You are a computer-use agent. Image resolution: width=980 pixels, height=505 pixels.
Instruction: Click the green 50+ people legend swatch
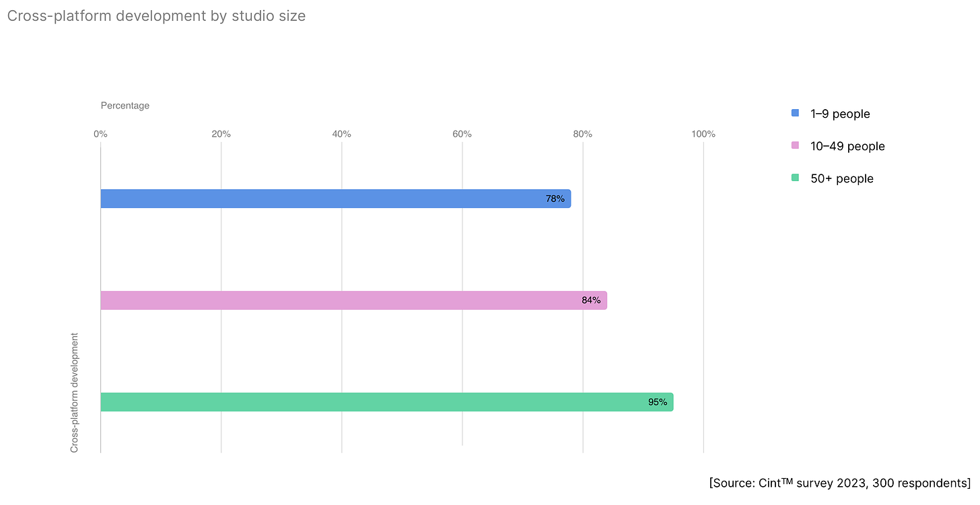795,178
